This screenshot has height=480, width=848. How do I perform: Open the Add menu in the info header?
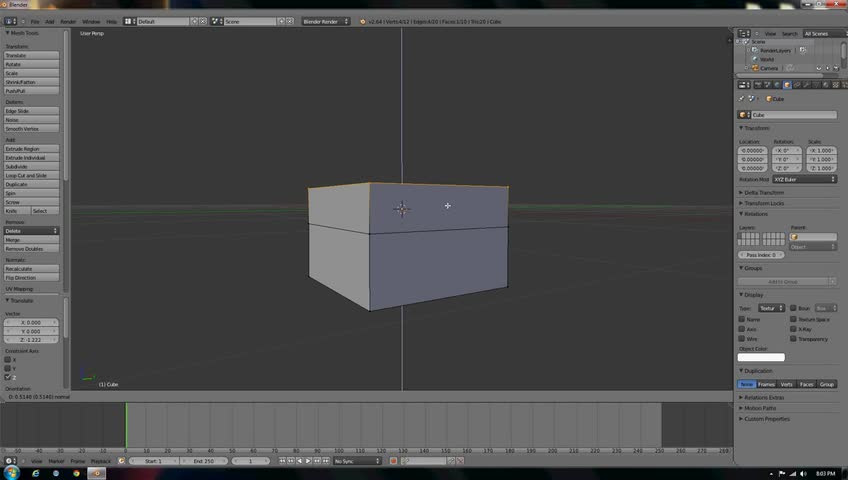tap(50, 22)
